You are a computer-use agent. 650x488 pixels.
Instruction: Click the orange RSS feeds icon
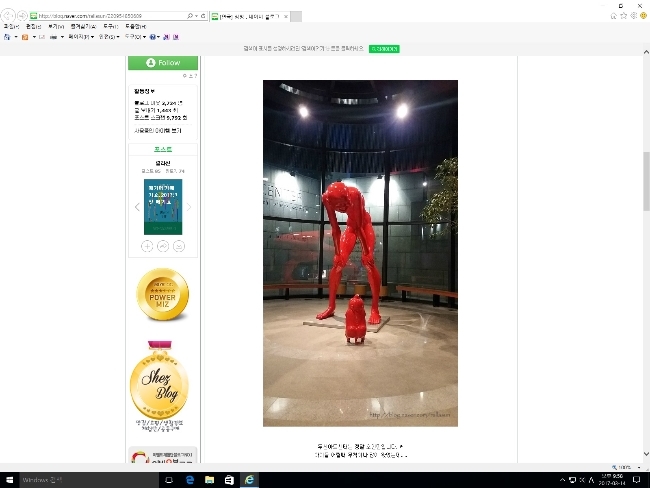25,37
